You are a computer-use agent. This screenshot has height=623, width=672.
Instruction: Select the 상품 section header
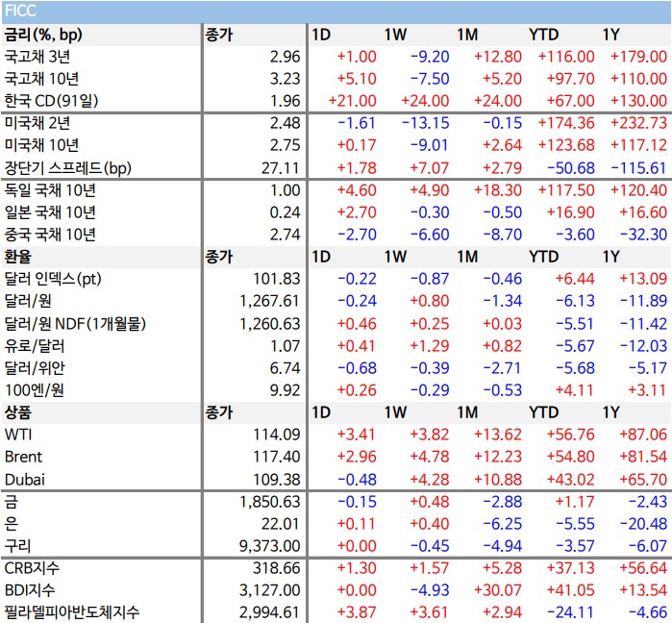point(18,412)
